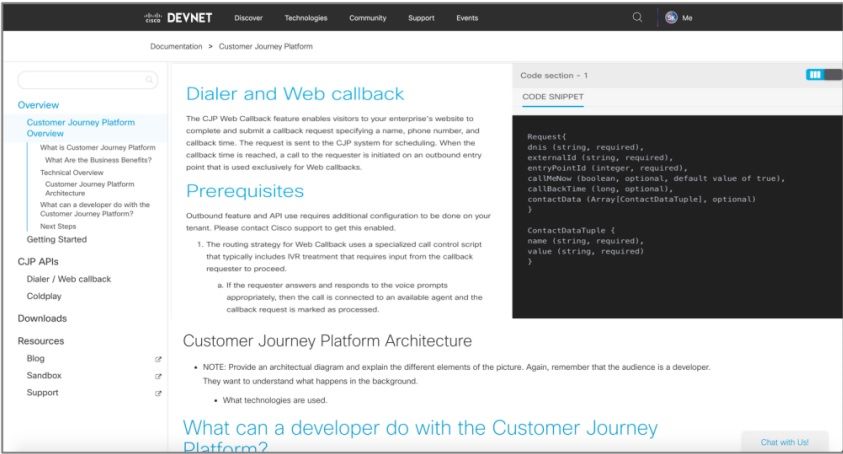Open What can a developer do sidebar item
This screenshot has width=843, height=454.
(x=95, y=209)
